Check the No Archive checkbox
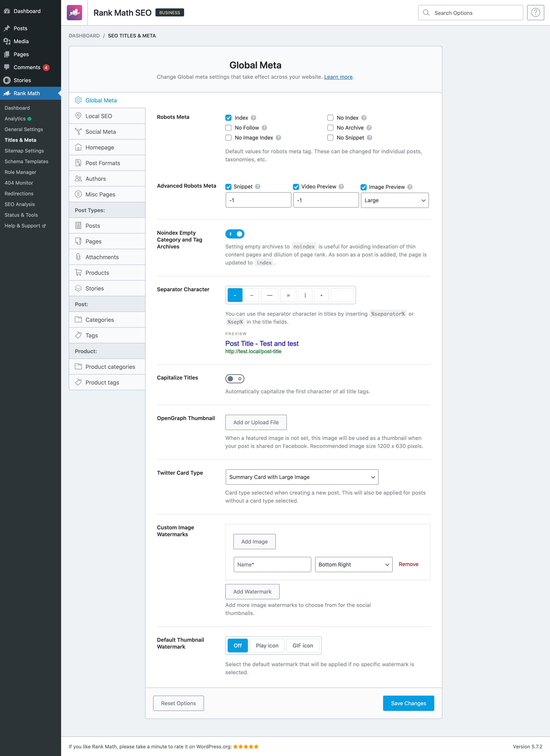This screenshot has height=756, width=550. (330, 128)
